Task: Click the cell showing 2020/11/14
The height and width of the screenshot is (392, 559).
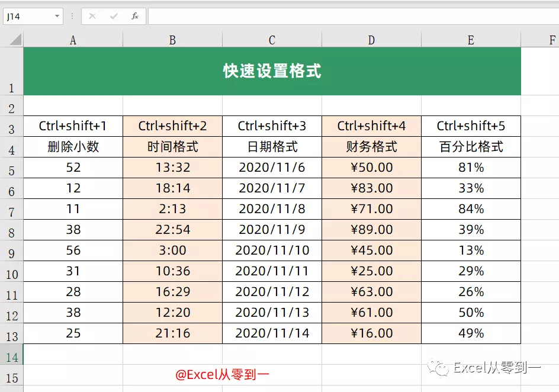Action: (271, 333)
